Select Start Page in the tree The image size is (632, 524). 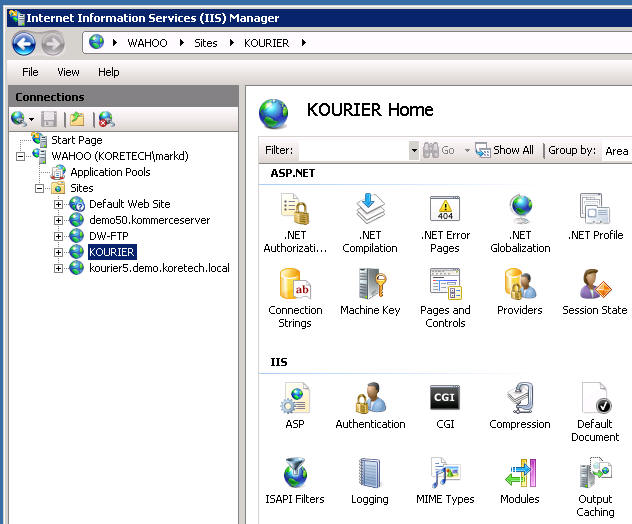point(77,140)
